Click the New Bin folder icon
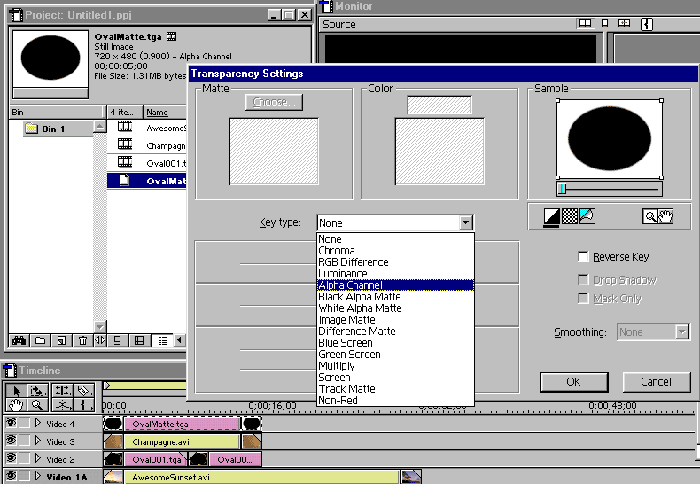 point(40,341)
